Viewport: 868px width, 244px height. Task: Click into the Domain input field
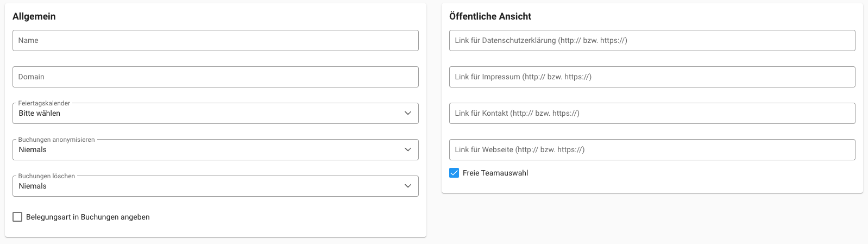click(215, 77)
